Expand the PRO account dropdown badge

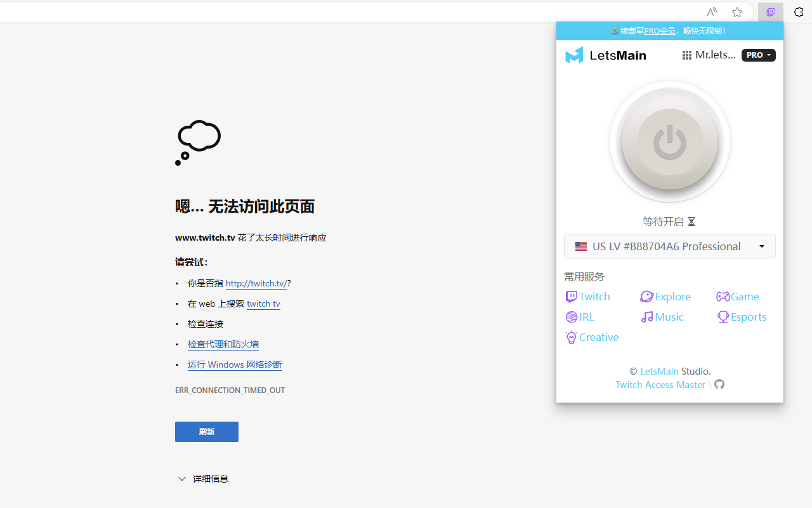(759, 55)
